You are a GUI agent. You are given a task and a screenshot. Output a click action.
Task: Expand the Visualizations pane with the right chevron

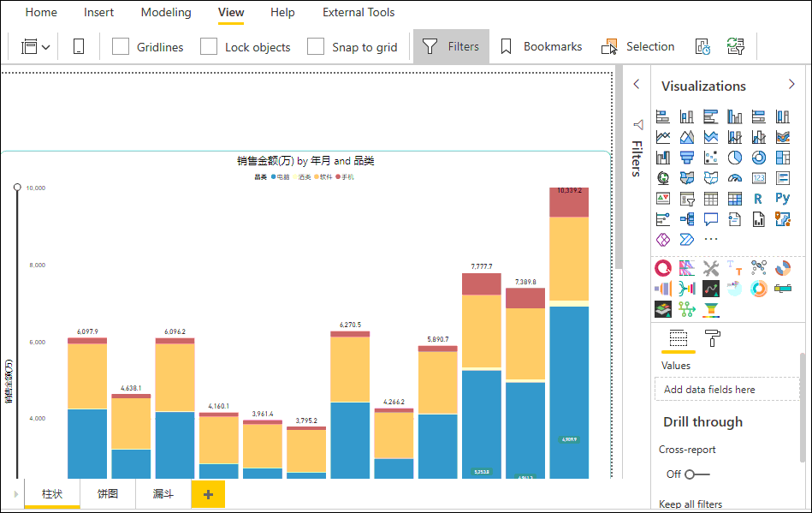click(x=791, y=84)
